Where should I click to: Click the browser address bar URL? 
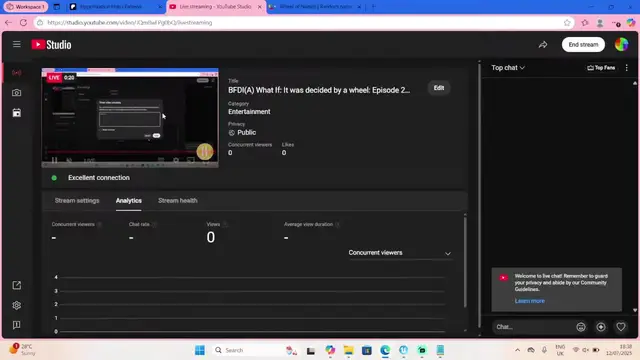pyautogui.click(x=130, y=23)
